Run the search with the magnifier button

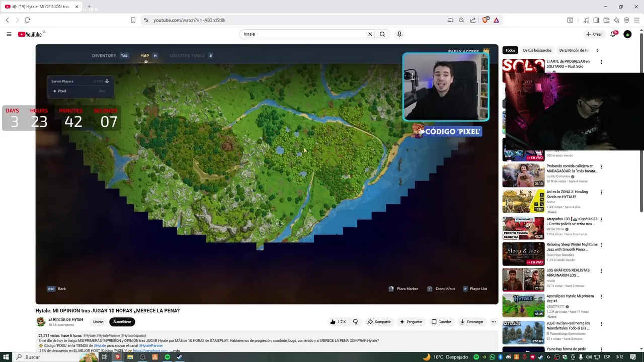[382, 34]
